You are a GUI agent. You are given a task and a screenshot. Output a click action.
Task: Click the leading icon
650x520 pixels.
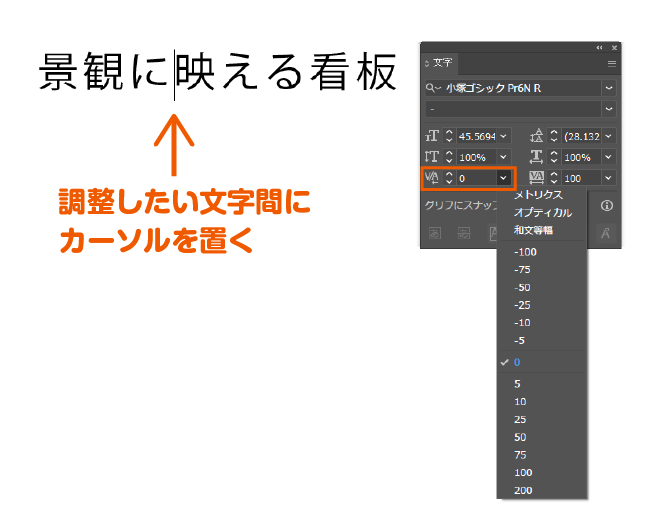(x=537, y=136)
